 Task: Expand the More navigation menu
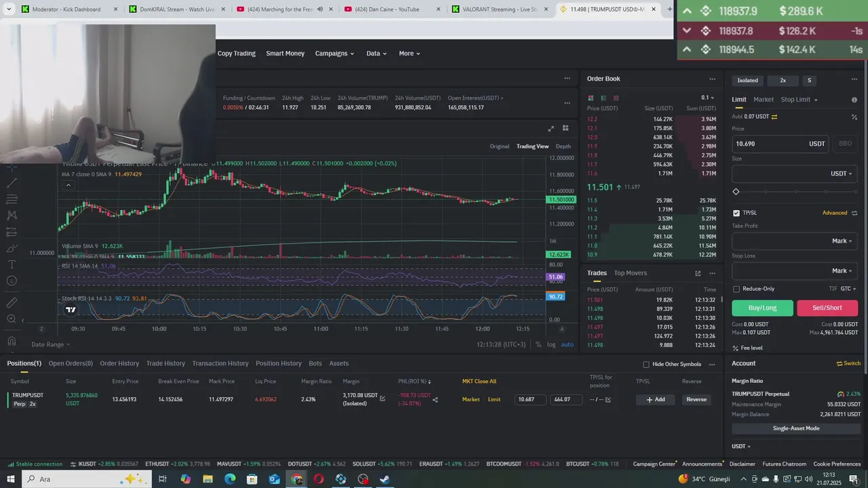pos(410,54)
